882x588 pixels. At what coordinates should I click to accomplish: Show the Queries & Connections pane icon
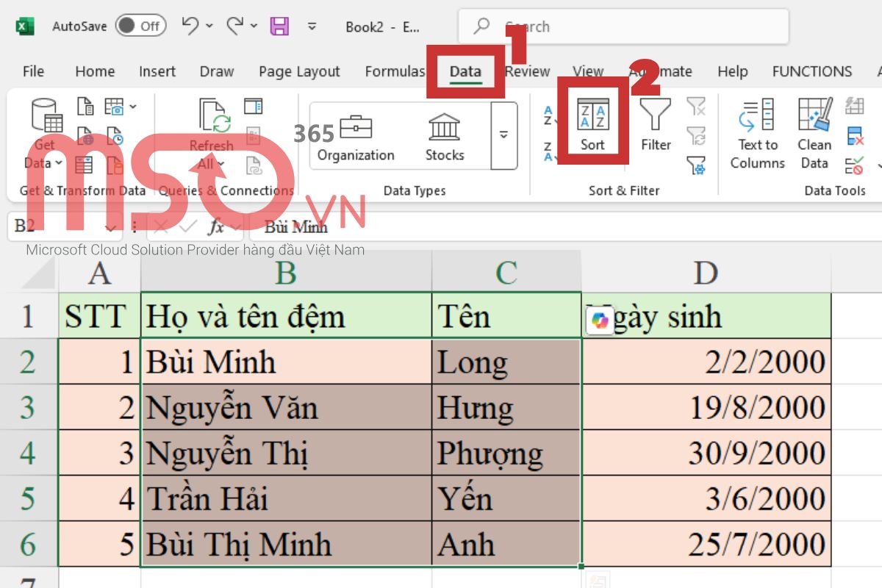pyautogui.click(x=254, y=107)
